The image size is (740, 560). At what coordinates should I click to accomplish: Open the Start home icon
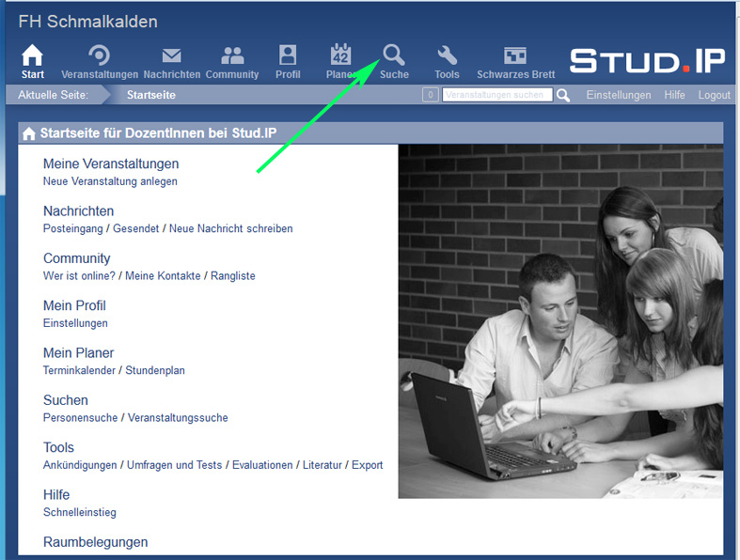coord(33,56)
